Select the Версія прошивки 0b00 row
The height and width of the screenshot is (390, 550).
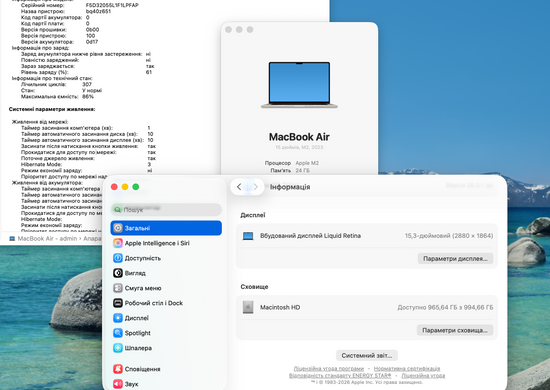tap(60, 29)
